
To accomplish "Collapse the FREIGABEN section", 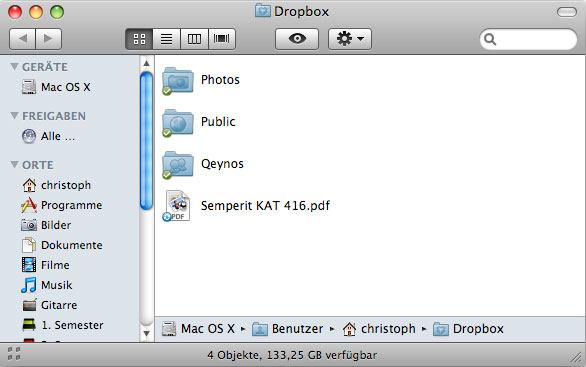I will click(x=14, y=115).
